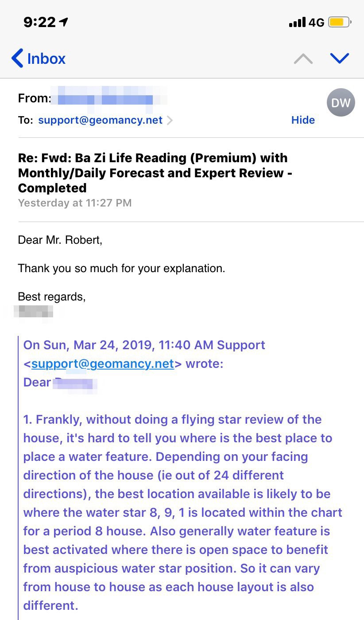
Task: Tap the "Dear Mr. Robert," greeting line
Action: click(60, 240)
